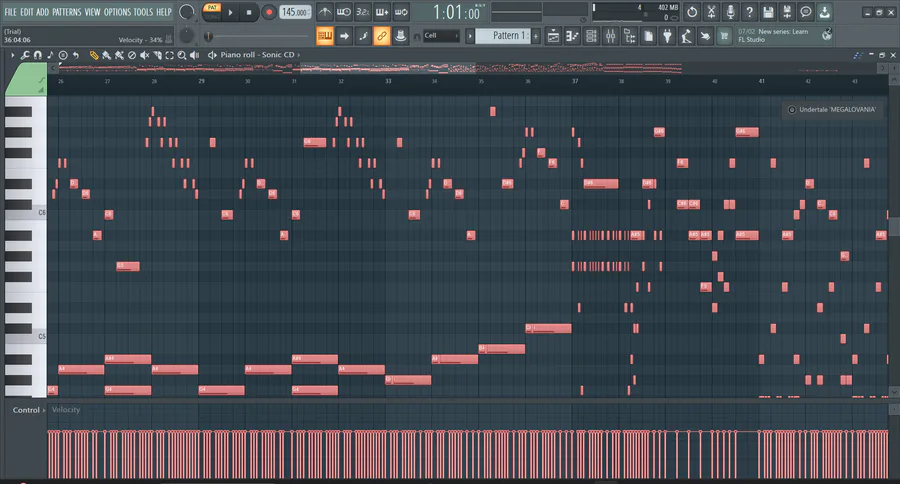The height and width of the screenshot is (484, 900).
Task: Start playback with the Play button
Action: coord(230,12)
